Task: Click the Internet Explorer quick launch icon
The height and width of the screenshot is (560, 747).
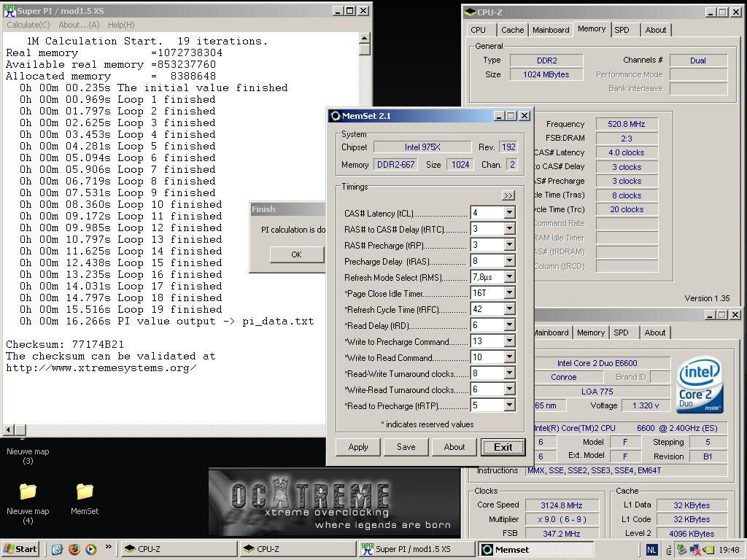Action: (x=57, y=549)
